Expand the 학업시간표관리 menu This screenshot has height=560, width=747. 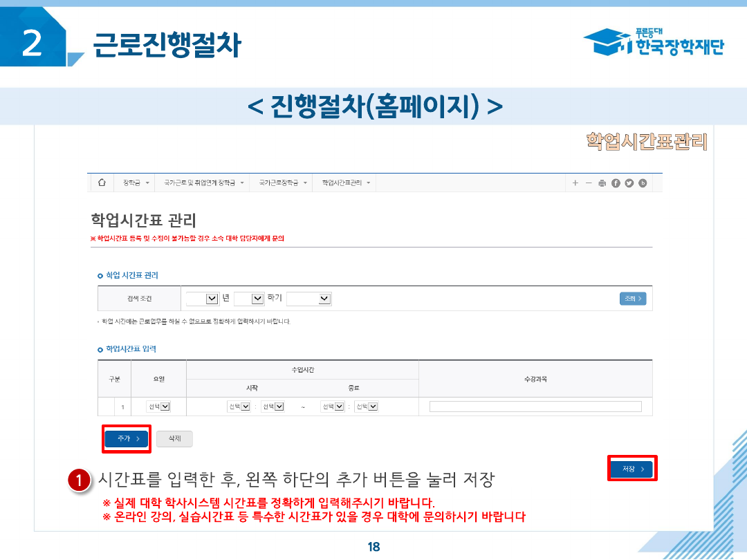(344, 183)
